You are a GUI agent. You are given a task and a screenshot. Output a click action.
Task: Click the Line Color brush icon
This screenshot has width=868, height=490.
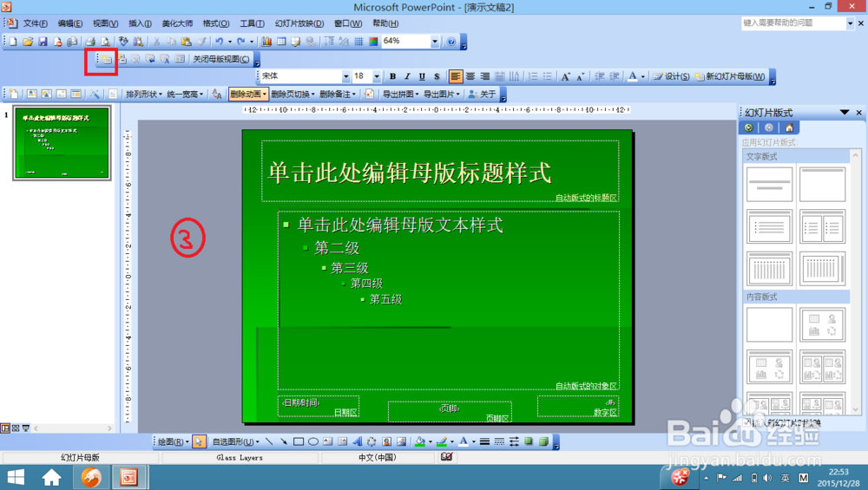(442, 441)
